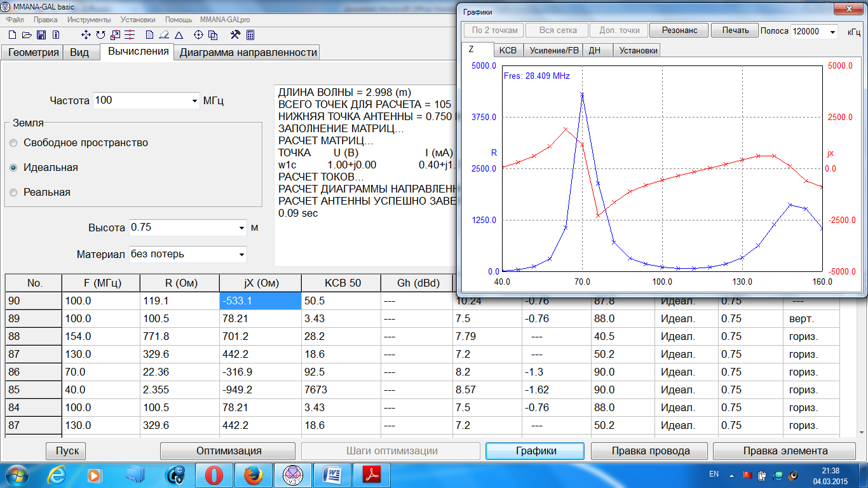Expand the Материал dropdown

[241, 254]
